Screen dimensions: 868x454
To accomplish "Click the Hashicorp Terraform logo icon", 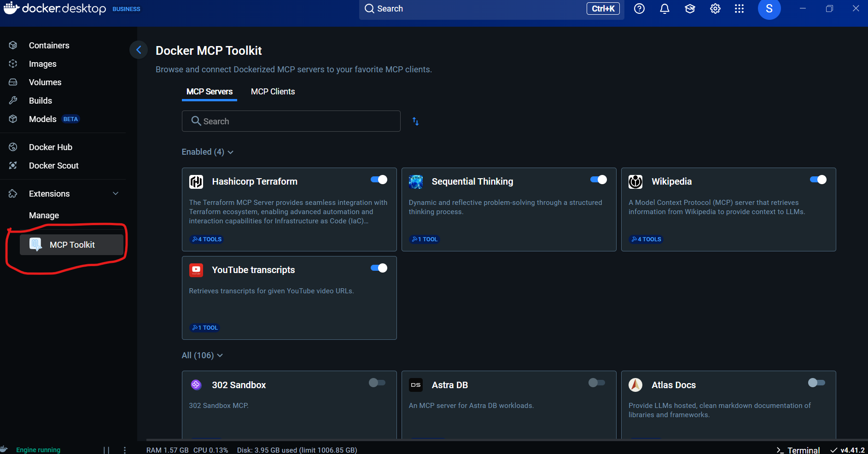I will (x=196, y=182).
